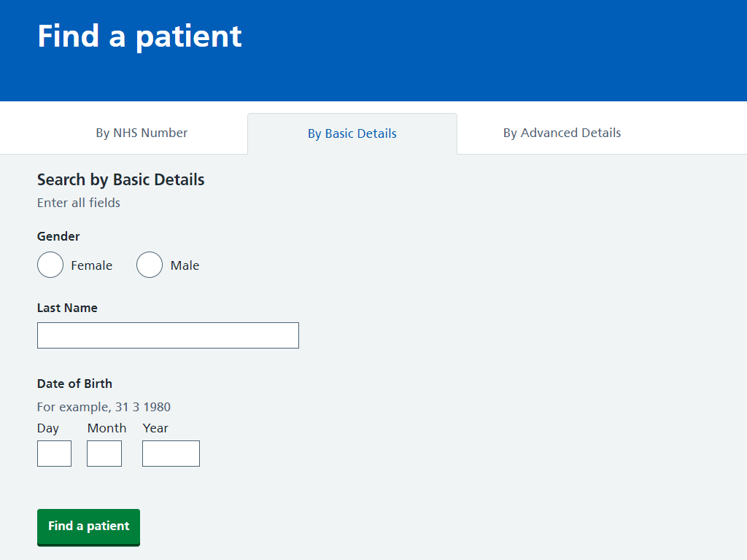This screenshot has height=560, width=747.
Task: Click the Year input box
Action: pos(171,454)
